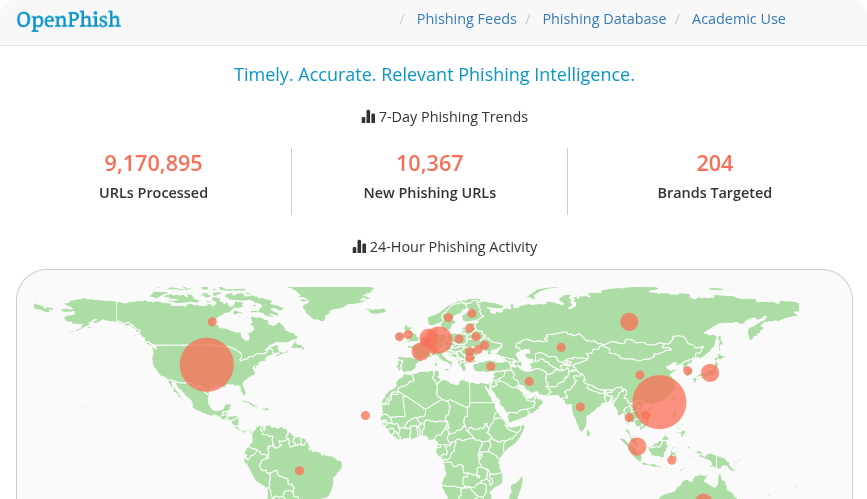Click the 204 Brands Targeted figure
Screen dimensions: 867x499
coord(714,163)
